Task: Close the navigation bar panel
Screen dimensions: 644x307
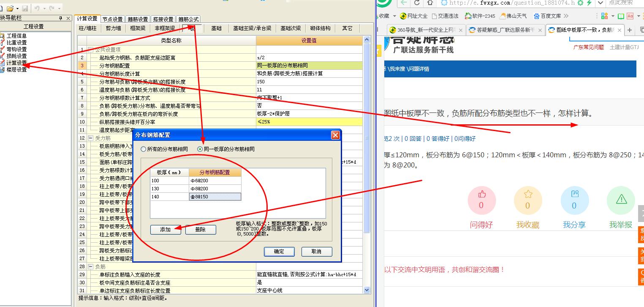Action: (x=68, y=18)
